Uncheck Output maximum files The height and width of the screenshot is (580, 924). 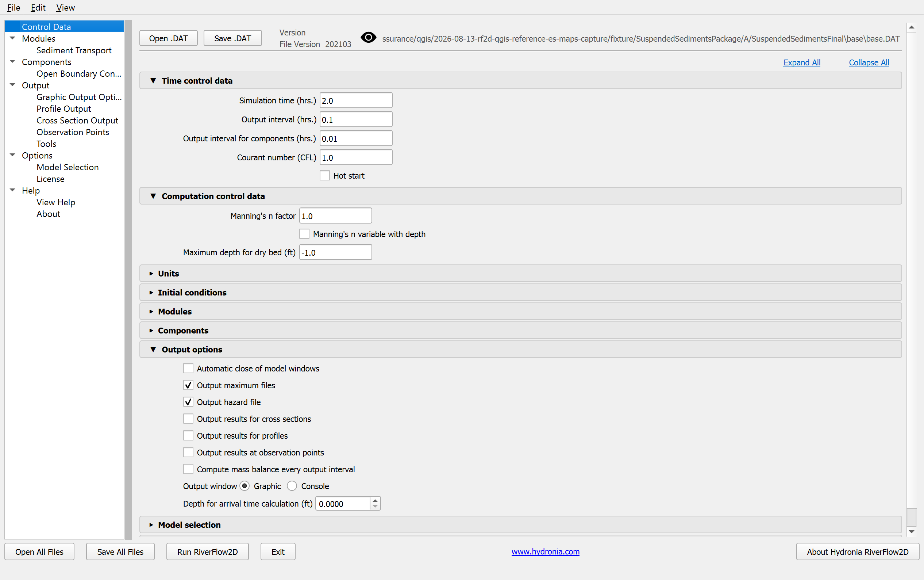[188, 385]
